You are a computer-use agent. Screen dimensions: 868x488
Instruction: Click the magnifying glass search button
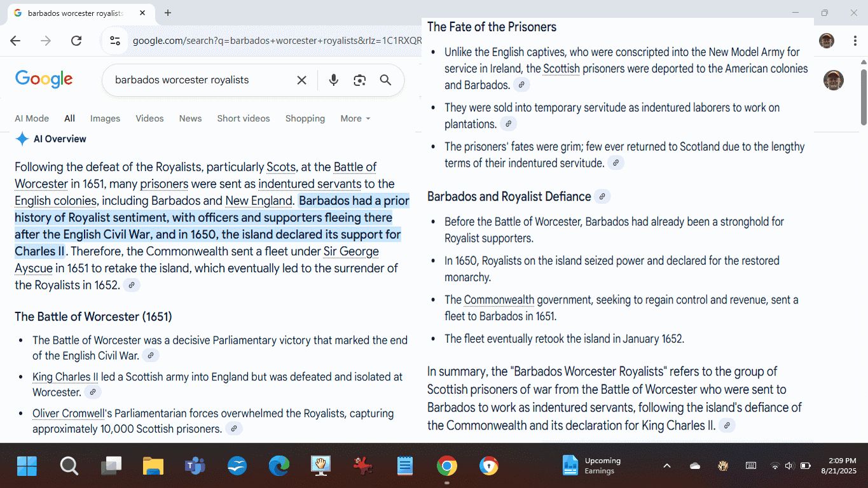coord(385,80)
